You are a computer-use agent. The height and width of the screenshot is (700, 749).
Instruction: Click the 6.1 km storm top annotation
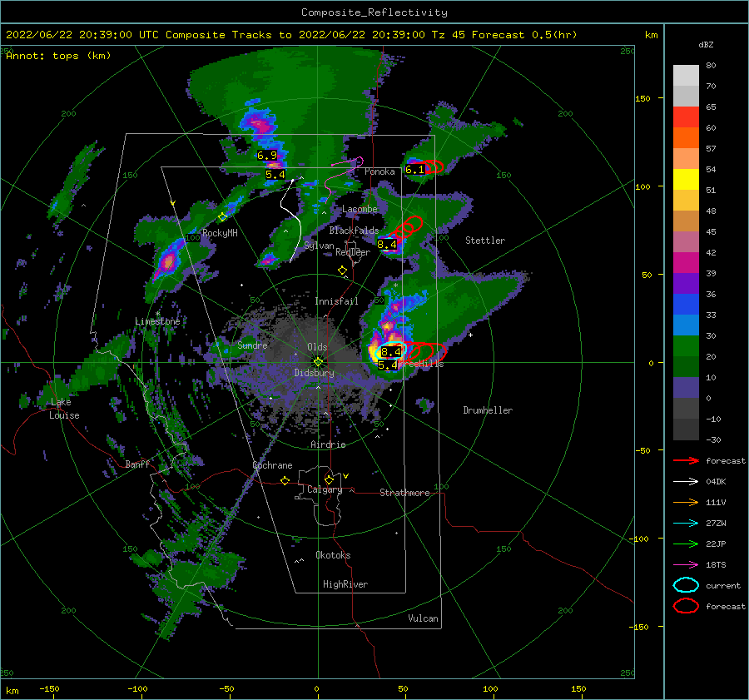coord(414,170)
